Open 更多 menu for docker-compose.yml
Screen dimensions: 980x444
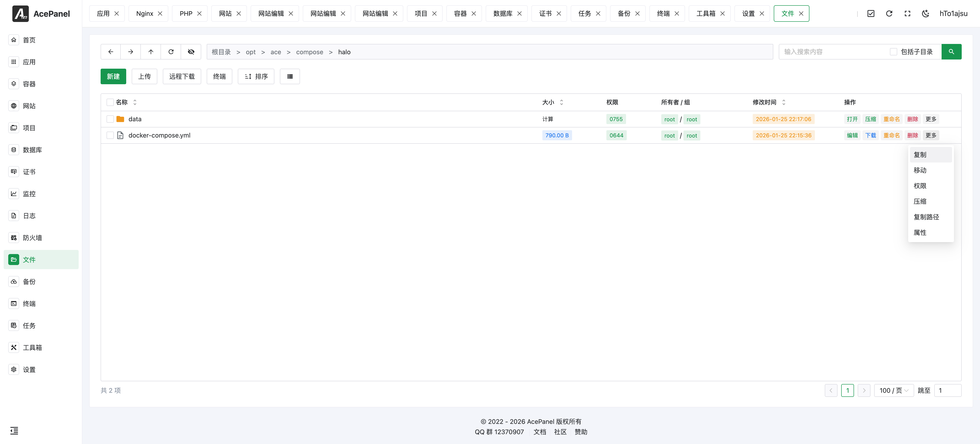point(931,135)
